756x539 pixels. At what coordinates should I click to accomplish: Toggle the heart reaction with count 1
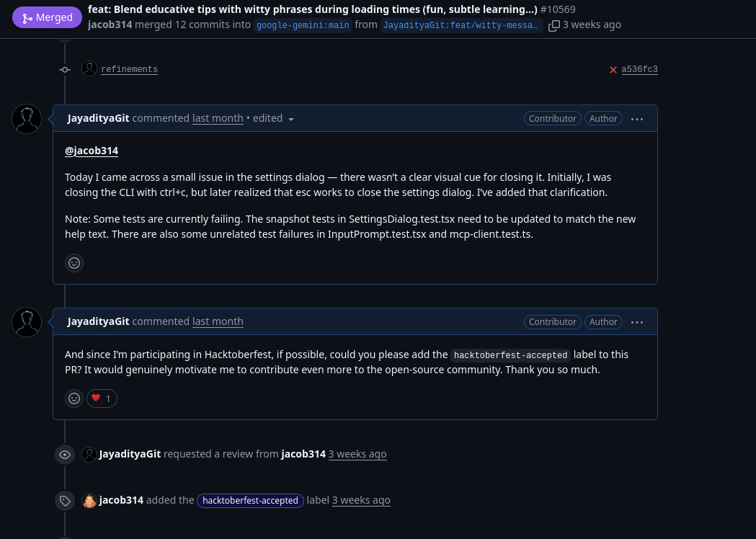pos(102,398)
